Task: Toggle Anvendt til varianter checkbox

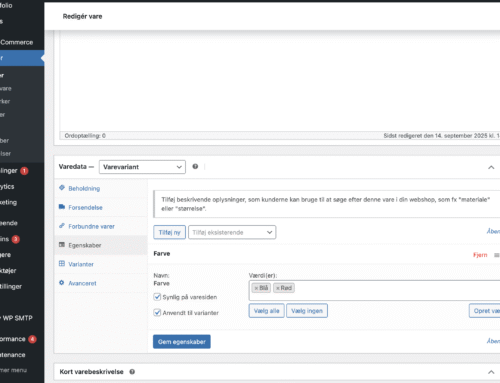Action: [x=157, y=313]
